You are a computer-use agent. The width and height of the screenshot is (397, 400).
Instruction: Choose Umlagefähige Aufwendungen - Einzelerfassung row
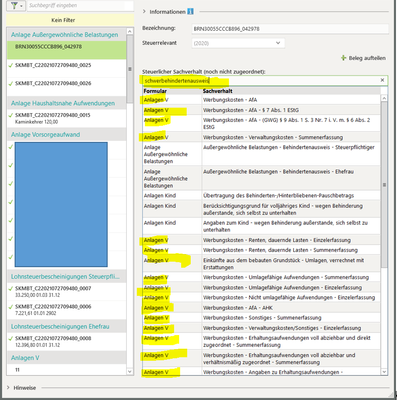click(x=261, y=287)
